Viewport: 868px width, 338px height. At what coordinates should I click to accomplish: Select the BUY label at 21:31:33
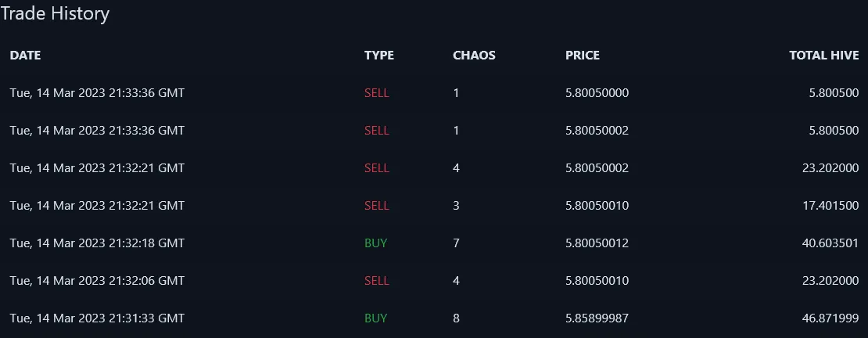(376, 318)
